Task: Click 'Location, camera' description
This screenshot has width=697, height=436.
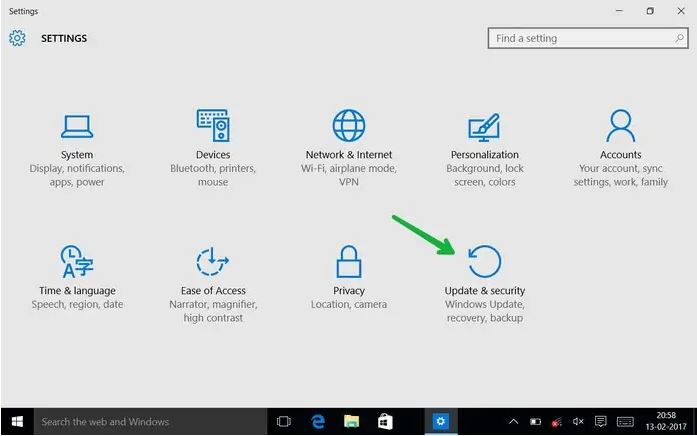Action: pyautogui.click(x=349, y=304)
